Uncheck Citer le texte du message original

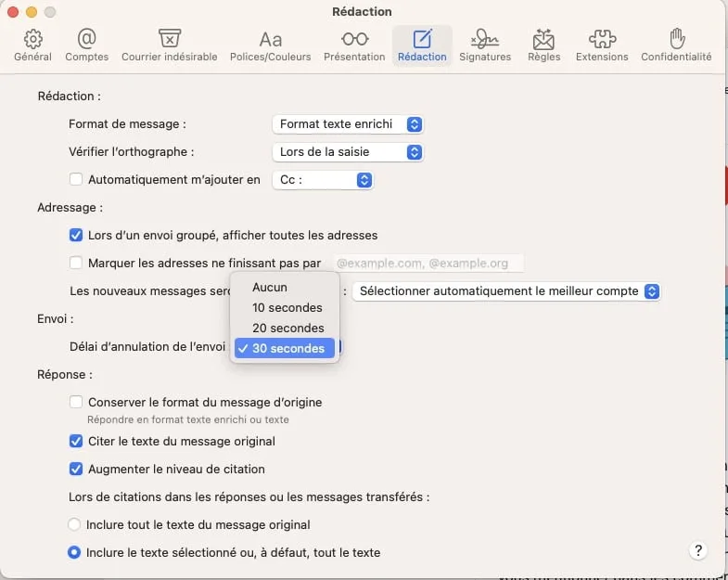[x=76, y=441]
